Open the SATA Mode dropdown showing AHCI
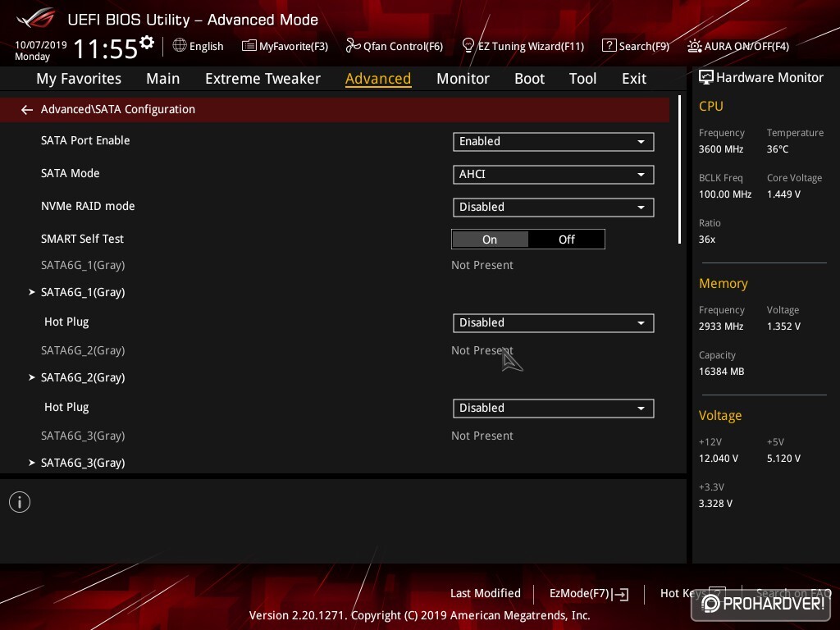This screenshot has width=840, height=630. [554, 174]
